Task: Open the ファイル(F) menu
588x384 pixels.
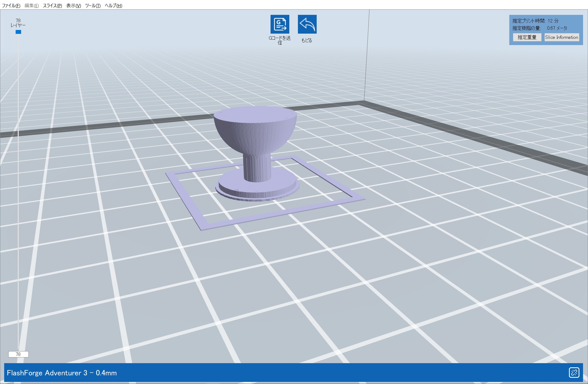Action: click(x=11, y=6)
